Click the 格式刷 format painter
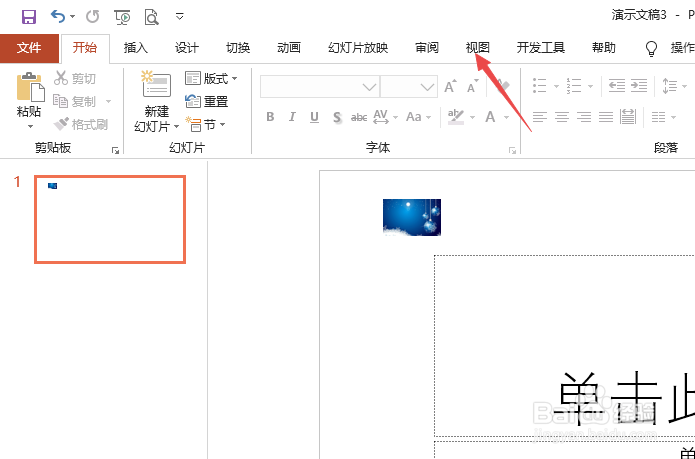 point(81,124)
